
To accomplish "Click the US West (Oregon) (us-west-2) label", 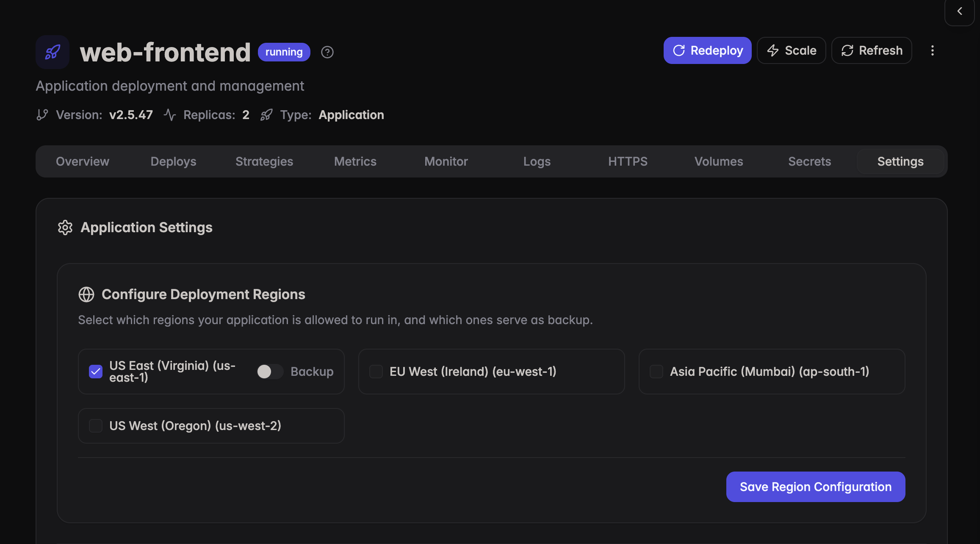I will tap(195, 426).
